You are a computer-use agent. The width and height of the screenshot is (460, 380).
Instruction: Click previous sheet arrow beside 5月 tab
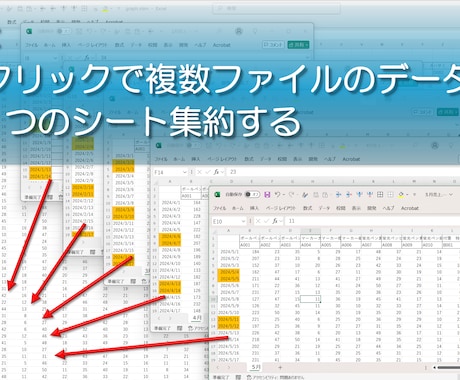coord(218,367)
